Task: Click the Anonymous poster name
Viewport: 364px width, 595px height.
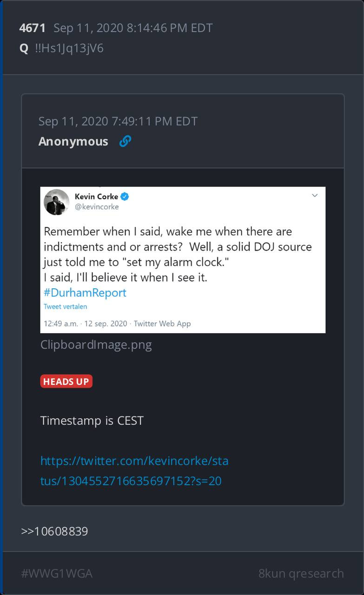Action: pyautogui.click(x=73, y=141)
